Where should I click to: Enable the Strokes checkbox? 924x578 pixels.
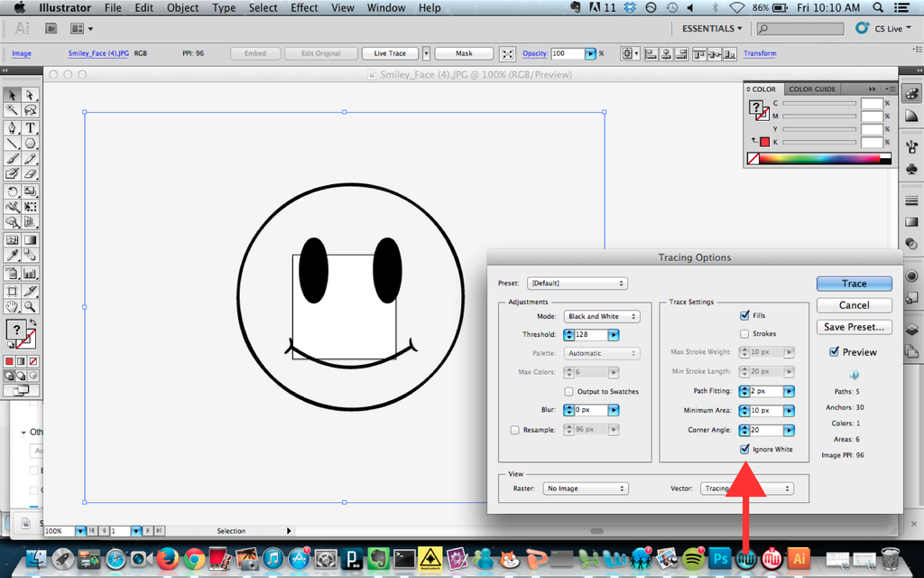tap(744, 333)
